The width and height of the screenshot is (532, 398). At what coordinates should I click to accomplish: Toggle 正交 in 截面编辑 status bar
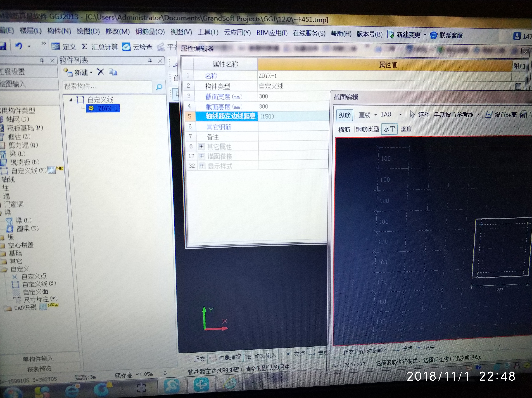pyautogui.click(x=345, y=352)
